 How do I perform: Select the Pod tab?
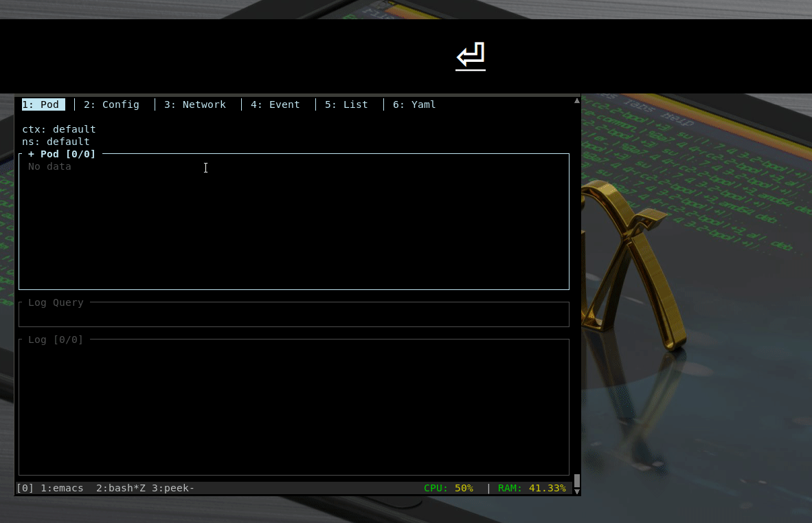43,104
